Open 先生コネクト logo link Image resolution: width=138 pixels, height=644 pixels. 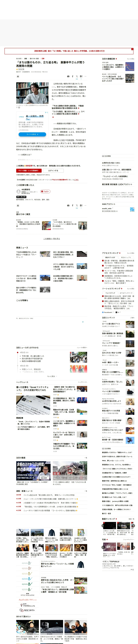(x=27, y=610)
